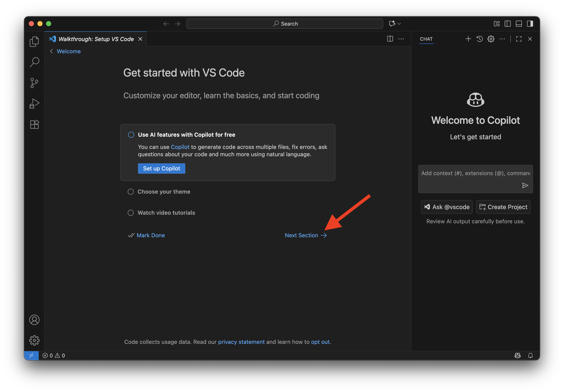Start a new chat with the plus icon
The height and width of the screenshot is (392, 564).
click(x=468, y=39)
